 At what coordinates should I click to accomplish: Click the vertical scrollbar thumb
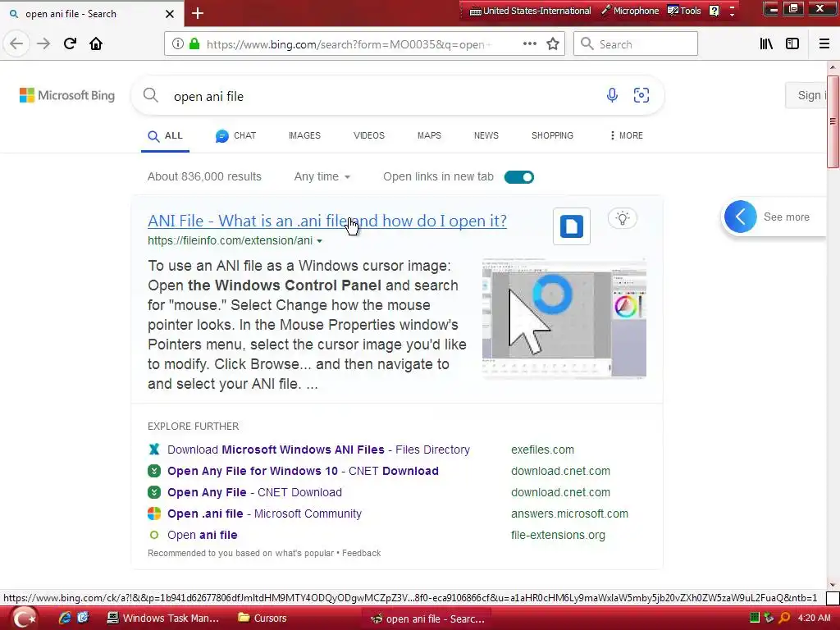click(833, 122)
